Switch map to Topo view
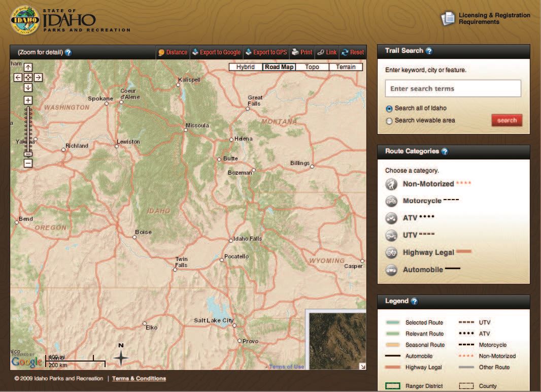The height and width of the screenshot is (392, 541). point(312,67)
